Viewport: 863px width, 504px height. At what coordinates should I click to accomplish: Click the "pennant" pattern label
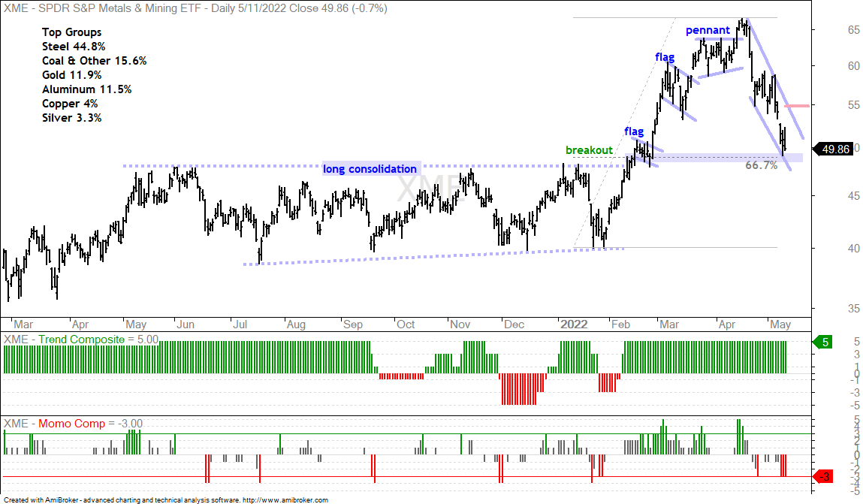708,30
